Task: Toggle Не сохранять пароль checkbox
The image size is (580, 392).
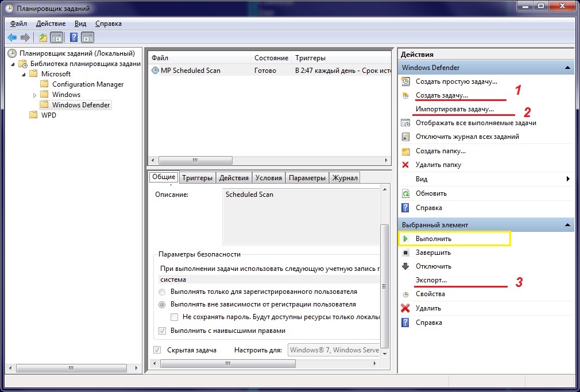Action: 175,317
